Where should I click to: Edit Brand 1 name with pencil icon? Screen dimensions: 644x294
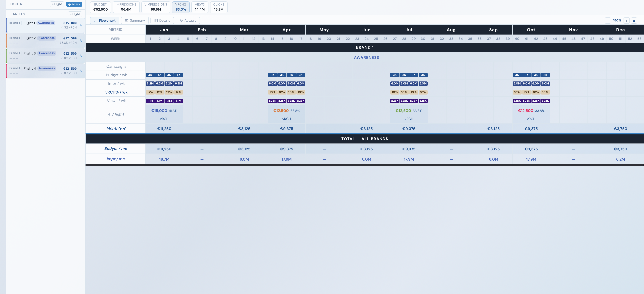point(24,14)
